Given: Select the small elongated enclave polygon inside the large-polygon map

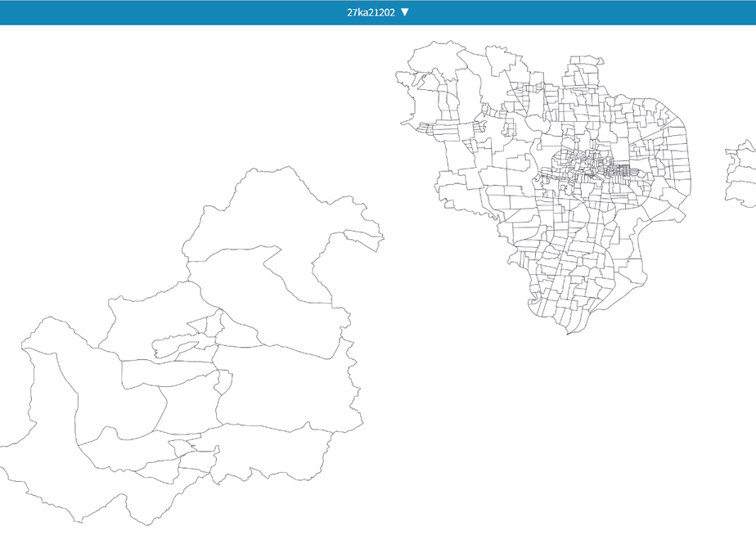Looking at the screenshot, I should click(x=173, y=346).
